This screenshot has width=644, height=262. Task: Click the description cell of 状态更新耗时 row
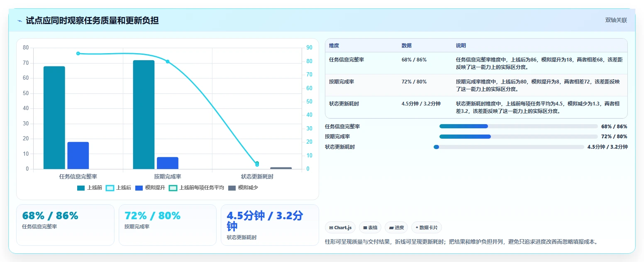(x=539, y=108)
